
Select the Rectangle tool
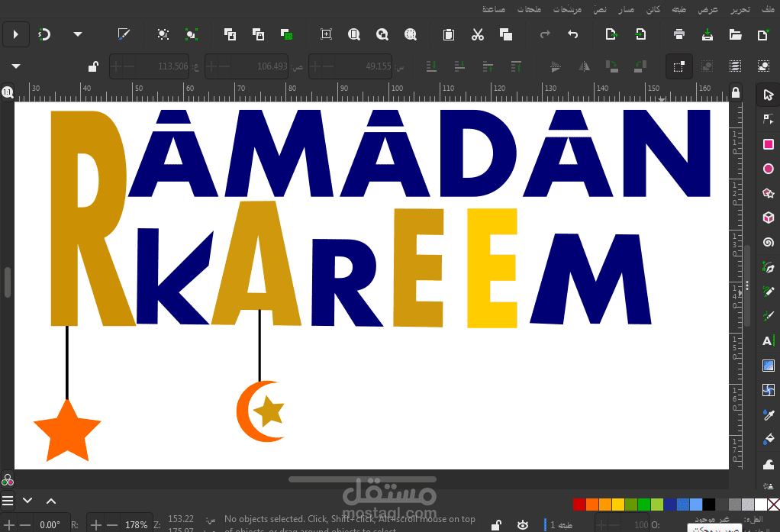pos(768,143)
